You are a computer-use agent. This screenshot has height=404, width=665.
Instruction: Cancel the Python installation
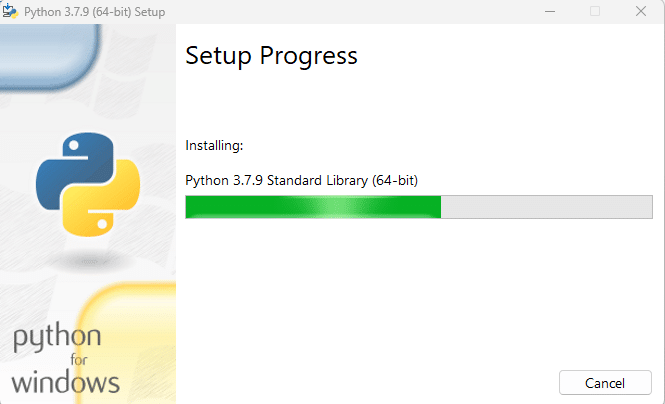point(605,383)
